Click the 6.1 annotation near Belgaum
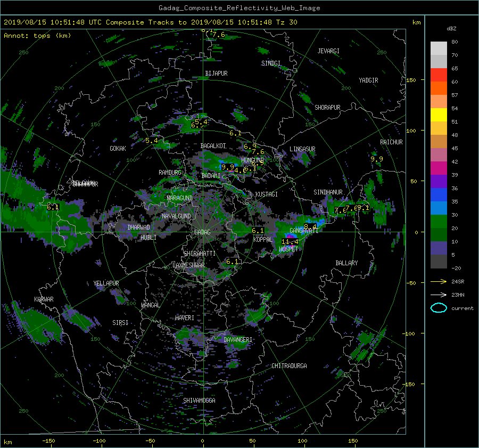 53,207
